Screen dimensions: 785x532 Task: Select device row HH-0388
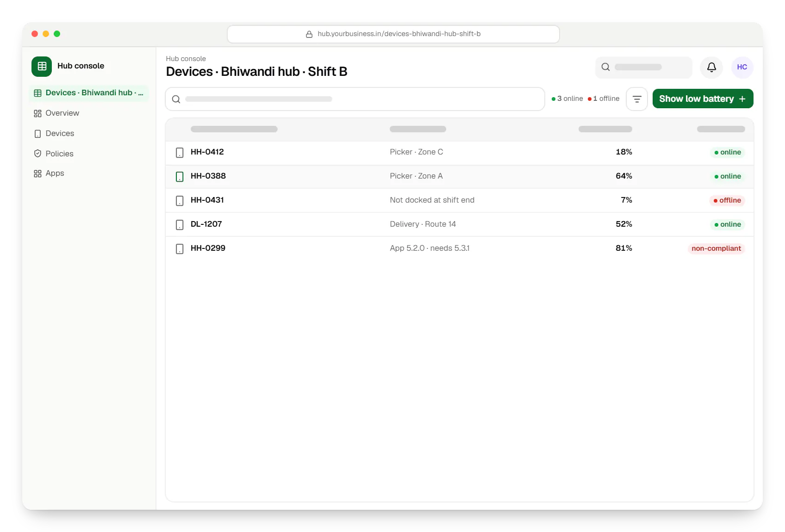pos(460,177)
